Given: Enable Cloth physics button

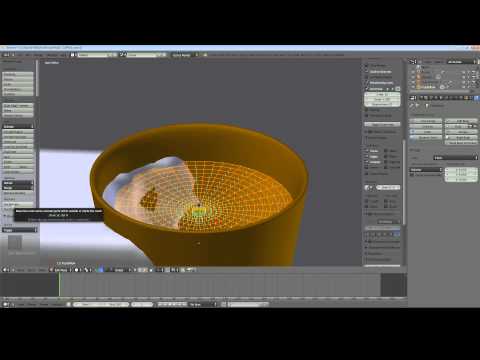Looking at the screenshot, I should 426,132.
